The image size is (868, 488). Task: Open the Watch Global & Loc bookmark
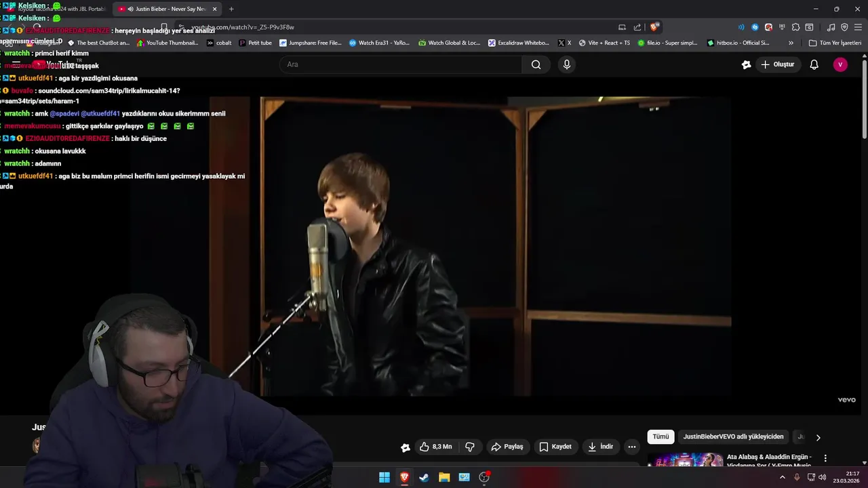[x=450, y=43]
